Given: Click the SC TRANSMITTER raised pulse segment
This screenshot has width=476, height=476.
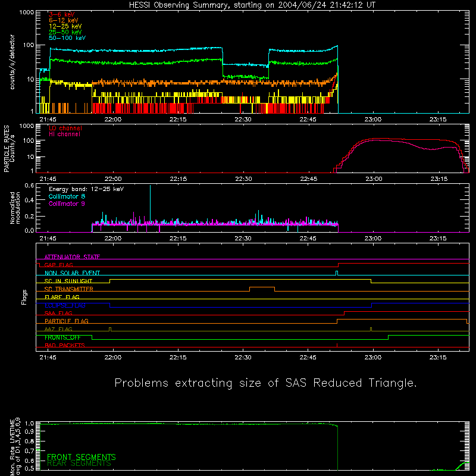Looking at the screenshot, I should tap(262, 287).
